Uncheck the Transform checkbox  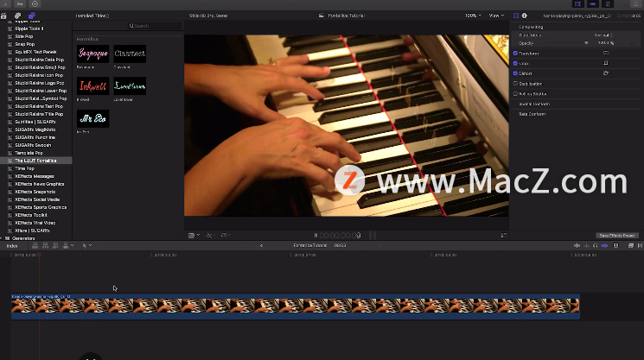point(515,54)
